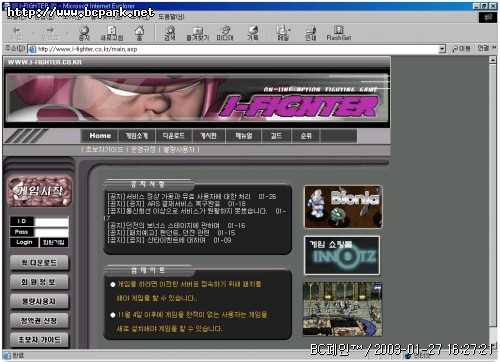
Task: Open the 즐겨찾기 favorites pane
Action: (x=198, y=33)
